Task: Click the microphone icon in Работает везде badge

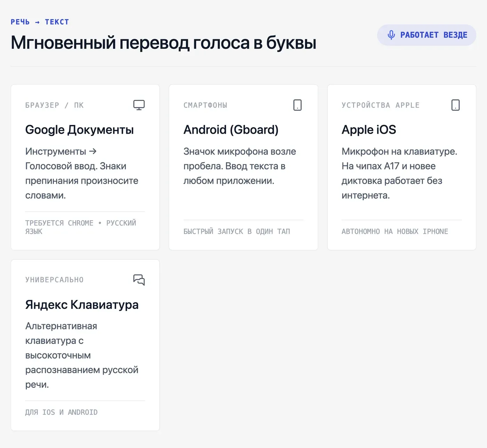Action: (391, 35)
